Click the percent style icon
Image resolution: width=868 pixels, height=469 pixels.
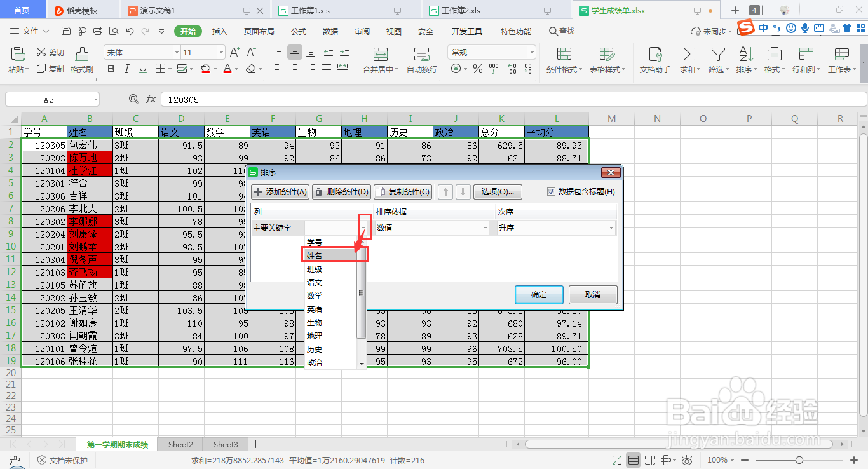[x=477, y=69]
